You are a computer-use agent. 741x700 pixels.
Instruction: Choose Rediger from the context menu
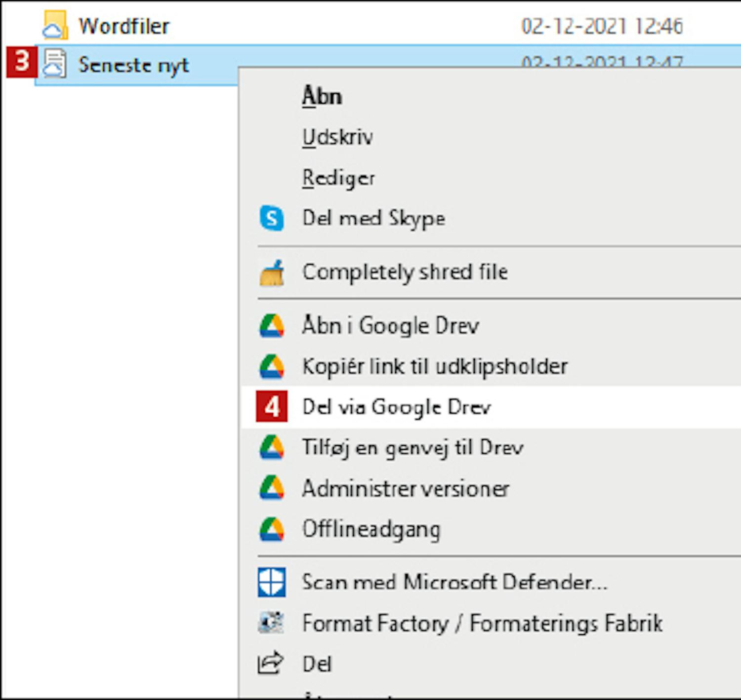(339, 178)
